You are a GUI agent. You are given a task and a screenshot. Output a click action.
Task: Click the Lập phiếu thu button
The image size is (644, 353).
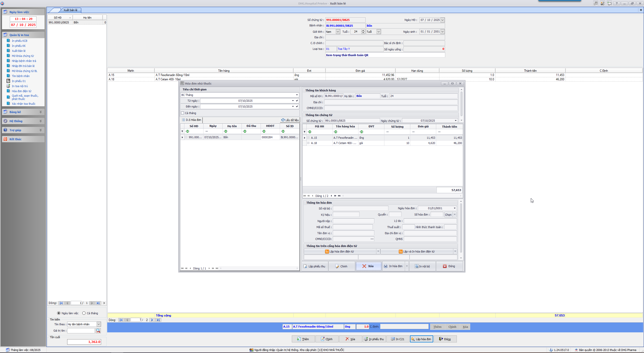pos(314,266)
